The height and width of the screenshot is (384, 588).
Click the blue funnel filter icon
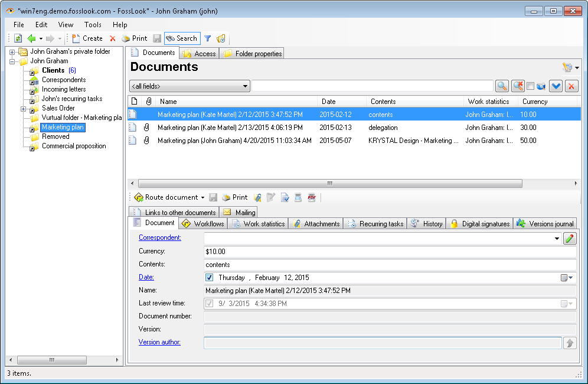[x=207, y=38]
